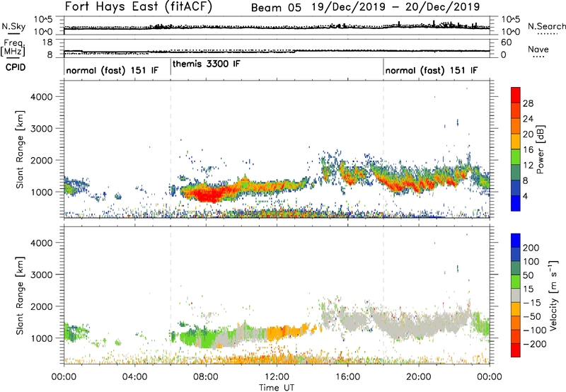Click the second 'normal (fast) 151 IF' label after 18:00
Viewport: 566px width, 392px height.
[x=432, y=71]
